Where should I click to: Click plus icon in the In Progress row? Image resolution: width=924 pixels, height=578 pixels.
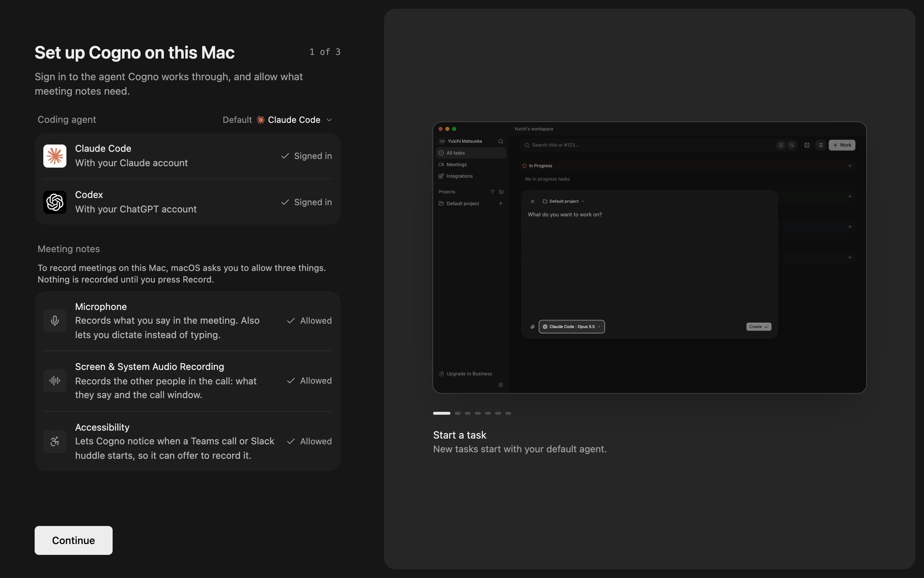click(x=850, y=166)
